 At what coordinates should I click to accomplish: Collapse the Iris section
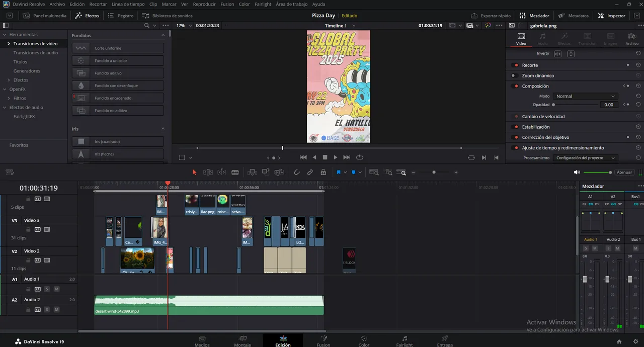pos(163,129)
